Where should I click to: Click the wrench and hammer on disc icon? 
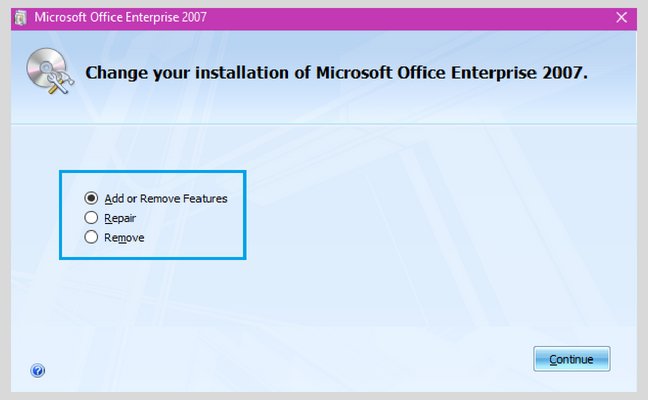(x=61, y=82)
